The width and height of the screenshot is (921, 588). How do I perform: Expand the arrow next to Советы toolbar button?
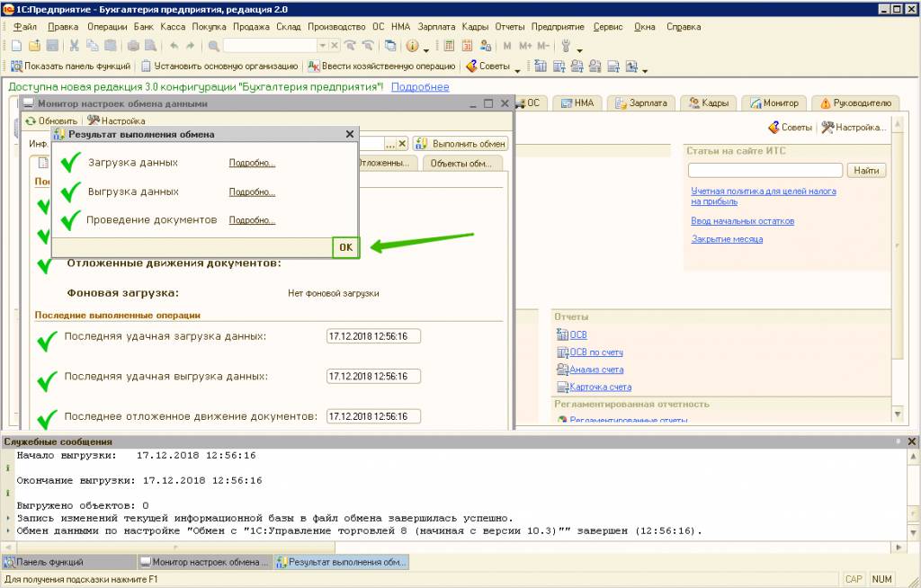tap(517, 69)
